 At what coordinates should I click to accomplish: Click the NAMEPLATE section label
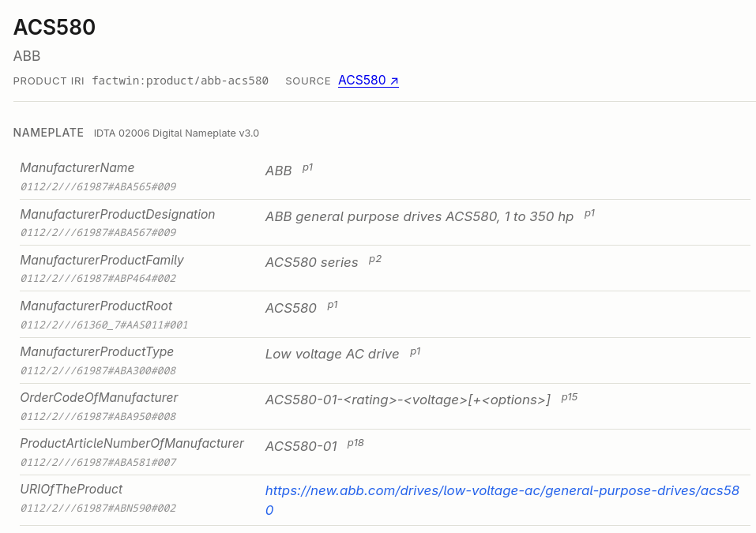[48, 133]
